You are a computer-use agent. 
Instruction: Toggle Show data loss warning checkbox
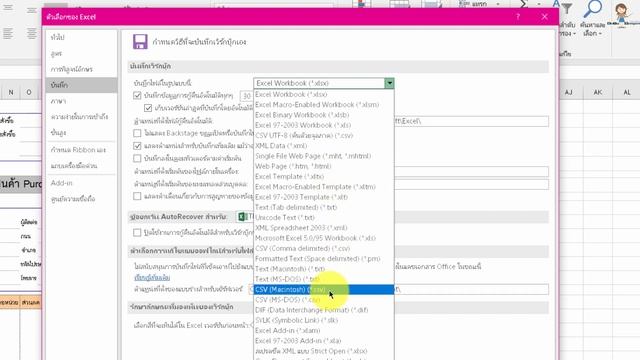click(x=137, y=196)
